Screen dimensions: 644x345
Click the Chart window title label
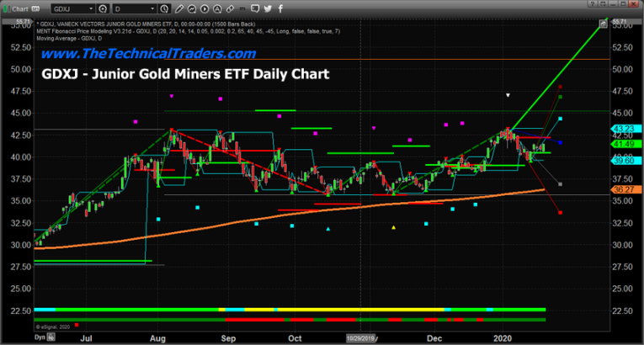point(20,8)
